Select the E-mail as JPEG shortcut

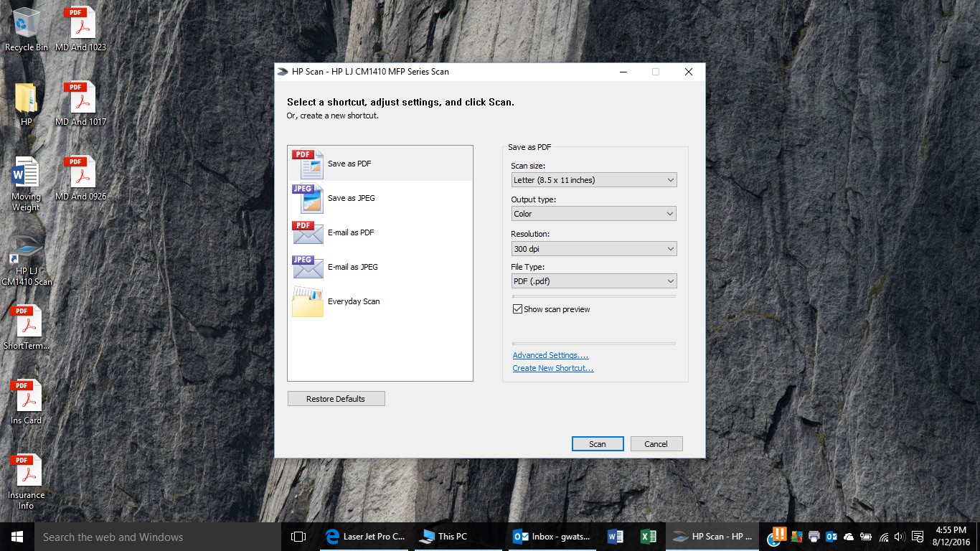[x=380, y=267]
